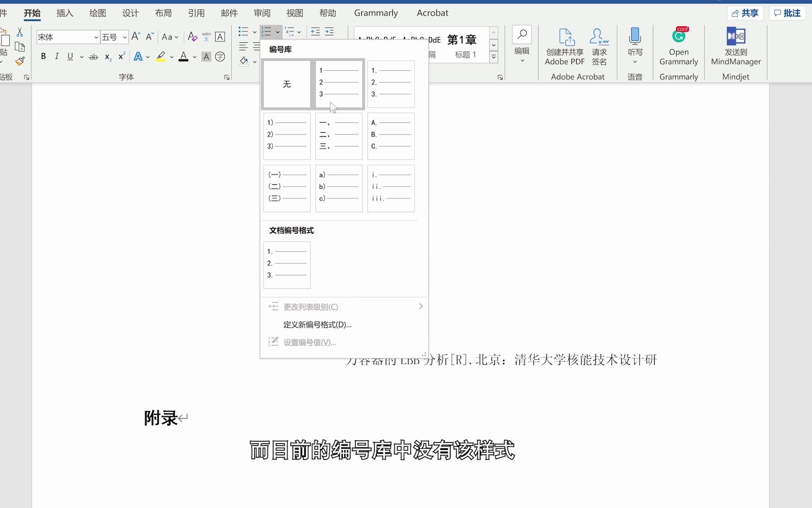Click the 请求签名 icon
812x508 pixels.
click(599, 47)
